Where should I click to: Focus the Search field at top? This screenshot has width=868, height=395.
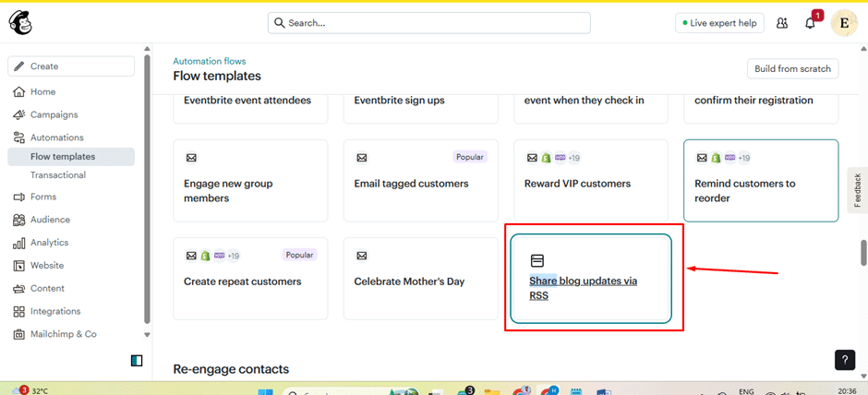coord(429,23)
